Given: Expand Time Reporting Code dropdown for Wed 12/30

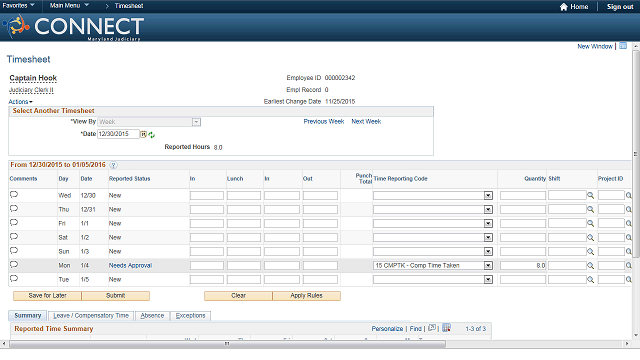Looking at the screenshot, I should tap(488, 196).
